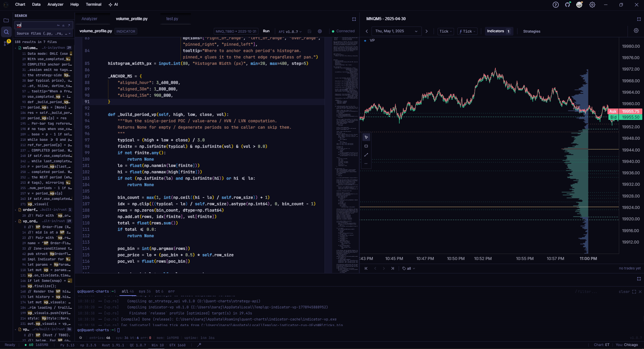Select the cursor pointer drawing tool
The height and width of the screenshot is (349, 644).
[366, 137]
